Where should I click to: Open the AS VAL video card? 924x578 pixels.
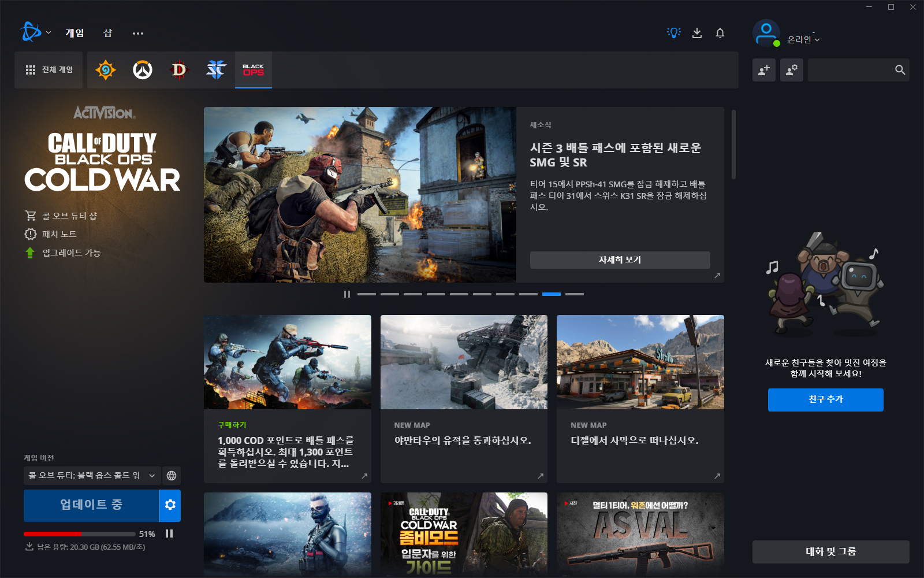640,535
